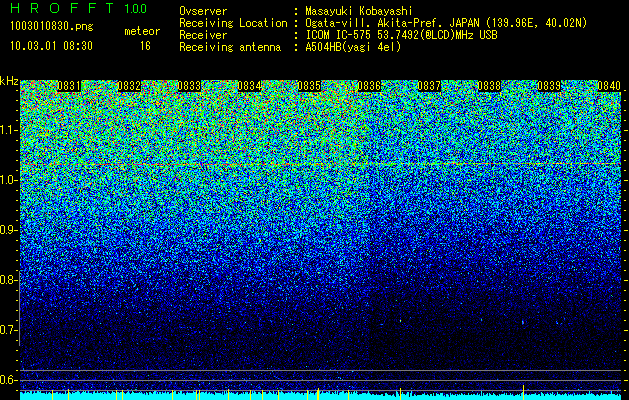Viewport: 629px width, 400px height.
Task: Click Ogata-vill. Akita-Pref. JAPAN location text
Action: (x=446, y=23)
